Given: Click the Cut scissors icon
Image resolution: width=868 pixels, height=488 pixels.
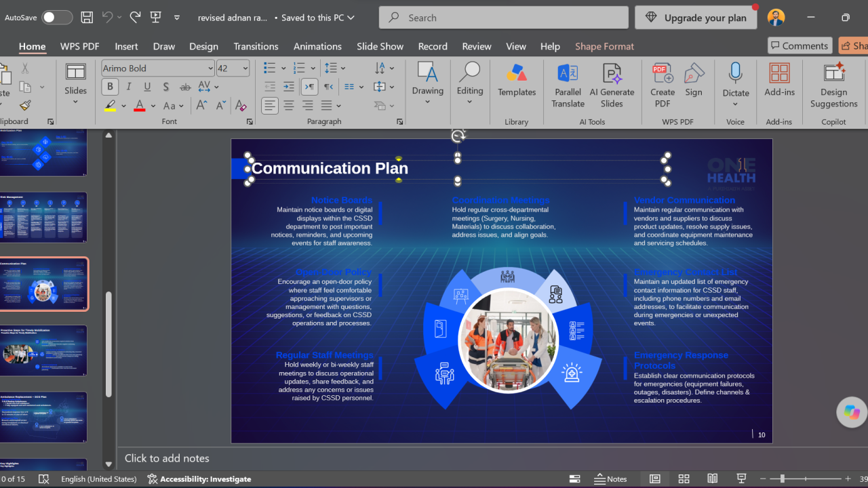Looking at the screenshot, I should (25, 68).
